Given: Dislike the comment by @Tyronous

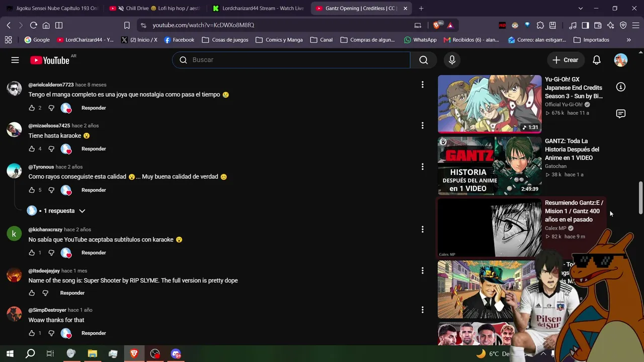Looking at the screenshot, I should coord(51,190).
